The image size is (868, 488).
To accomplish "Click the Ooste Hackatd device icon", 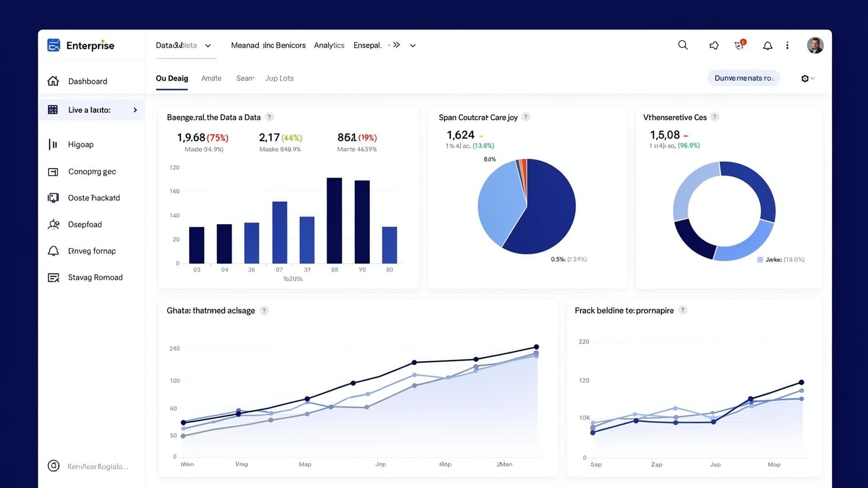I will 53,198.
